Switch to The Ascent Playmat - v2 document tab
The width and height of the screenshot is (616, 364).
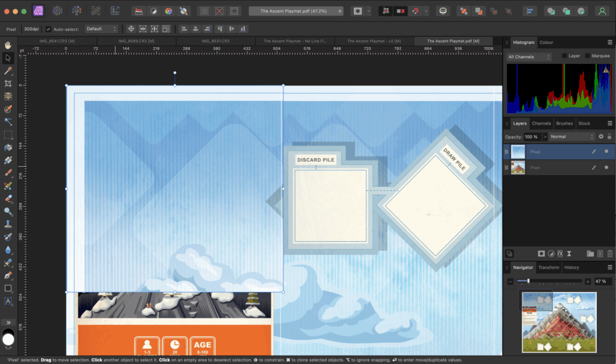[374, 41]
